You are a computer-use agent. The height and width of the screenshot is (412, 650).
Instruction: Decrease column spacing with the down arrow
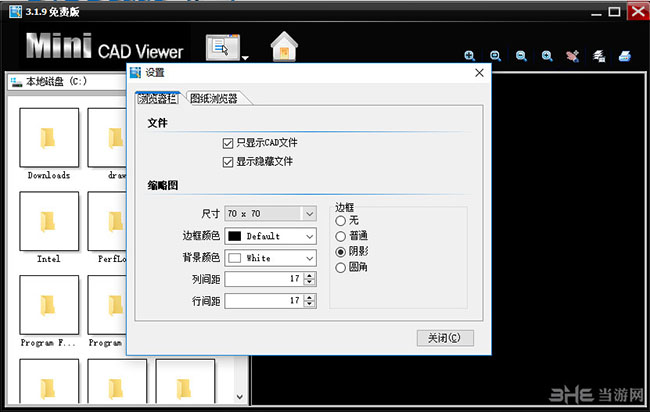310,282
